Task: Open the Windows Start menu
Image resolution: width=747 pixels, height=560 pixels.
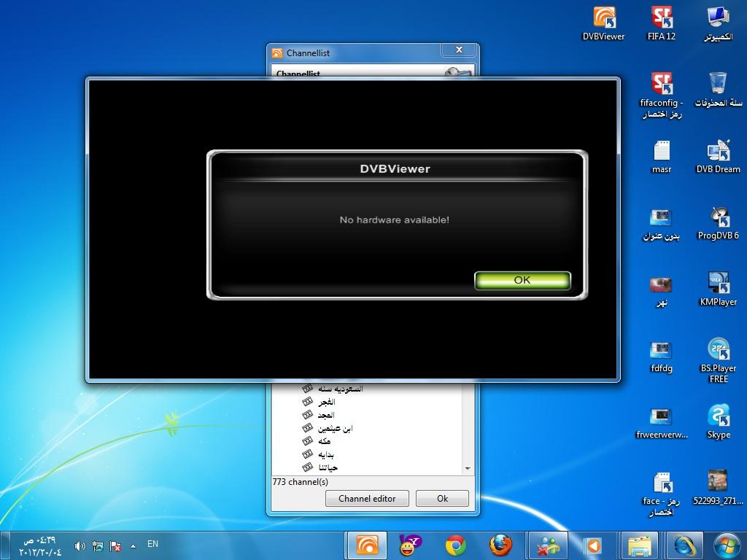Action: click(727, 545)
